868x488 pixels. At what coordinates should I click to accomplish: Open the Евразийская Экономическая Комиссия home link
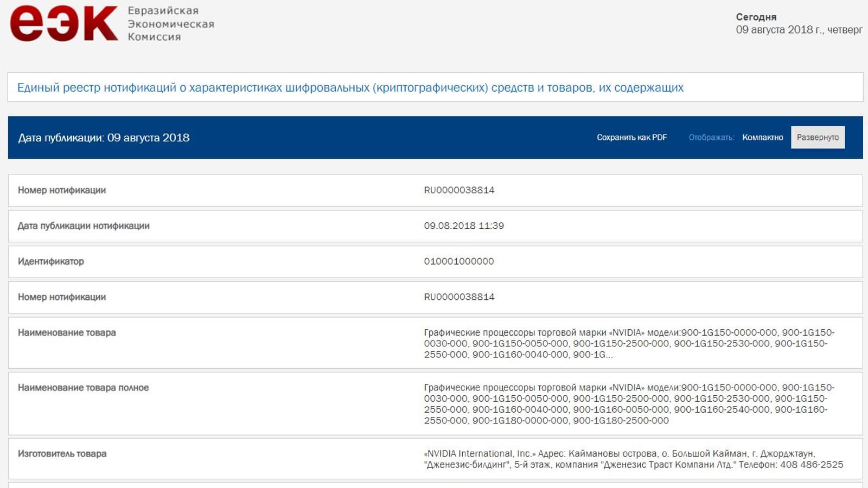(171, 24)
